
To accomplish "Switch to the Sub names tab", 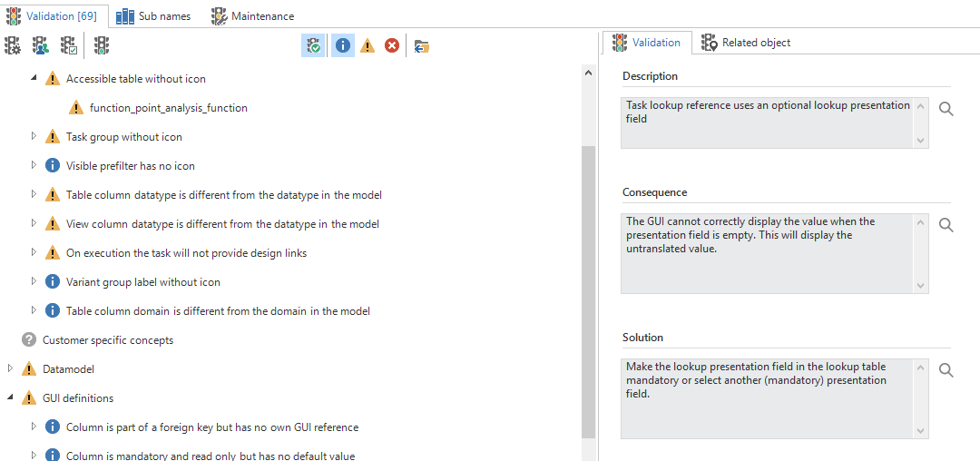I will coord(152,15).
